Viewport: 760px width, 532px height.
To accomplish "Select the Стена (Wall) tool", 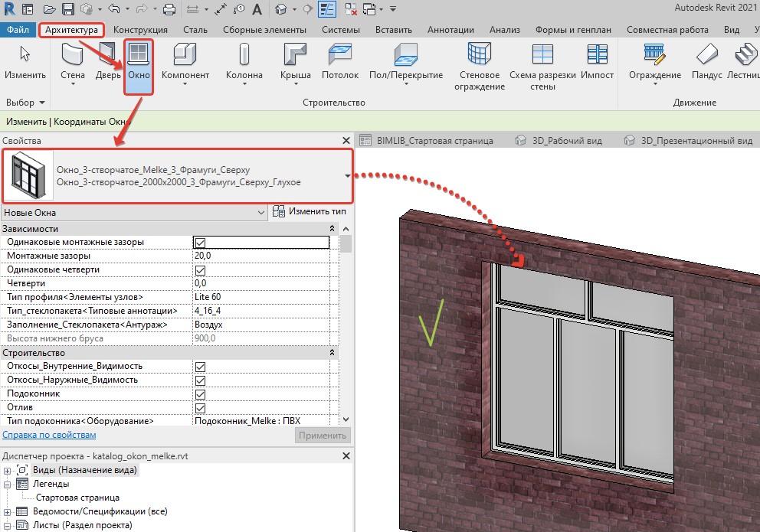I will coord(73,63).
